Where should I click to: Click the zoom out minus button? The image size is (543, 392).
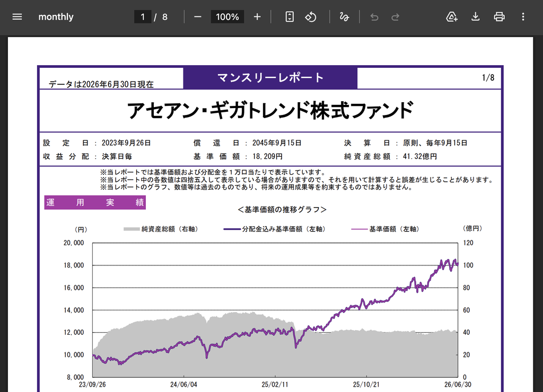point(198,16)
